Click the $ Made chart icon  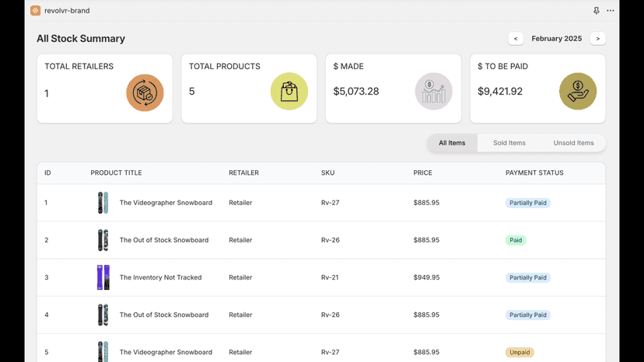point(434,91)
